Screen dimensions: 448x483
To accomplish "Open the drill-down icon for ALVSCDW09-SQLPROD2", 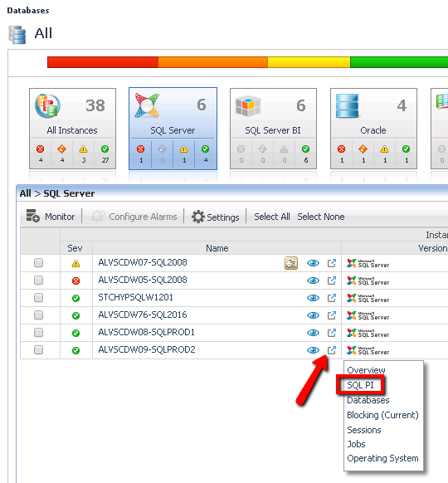I will coord(331,350).
